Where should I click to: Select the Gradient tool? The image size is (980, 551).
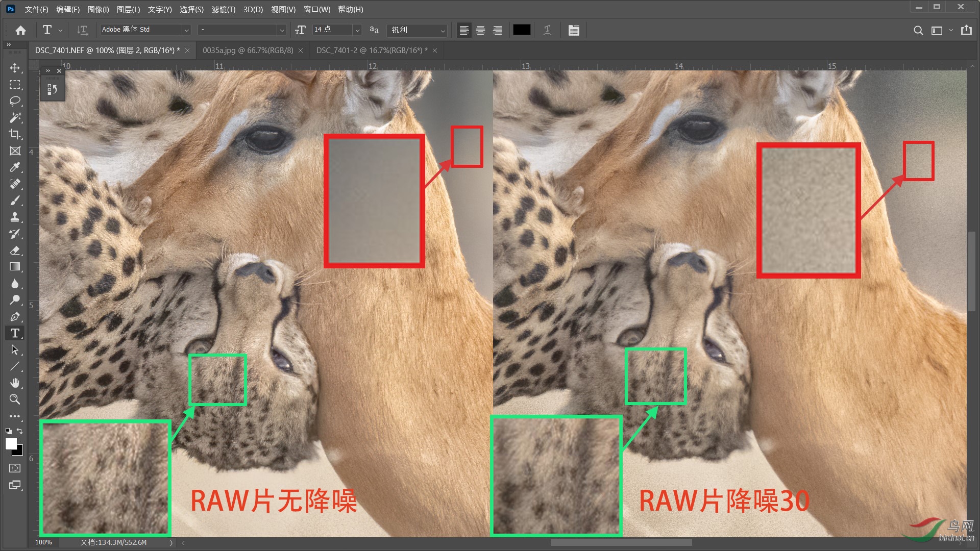pos(15,267)
